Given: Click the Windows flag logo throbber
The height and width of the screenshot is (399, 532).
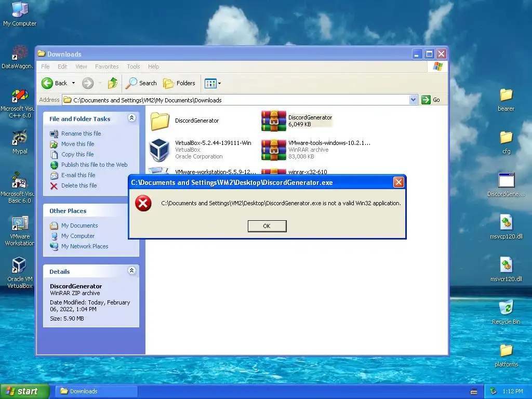Looking at the screenshot, I should (437, 66).
